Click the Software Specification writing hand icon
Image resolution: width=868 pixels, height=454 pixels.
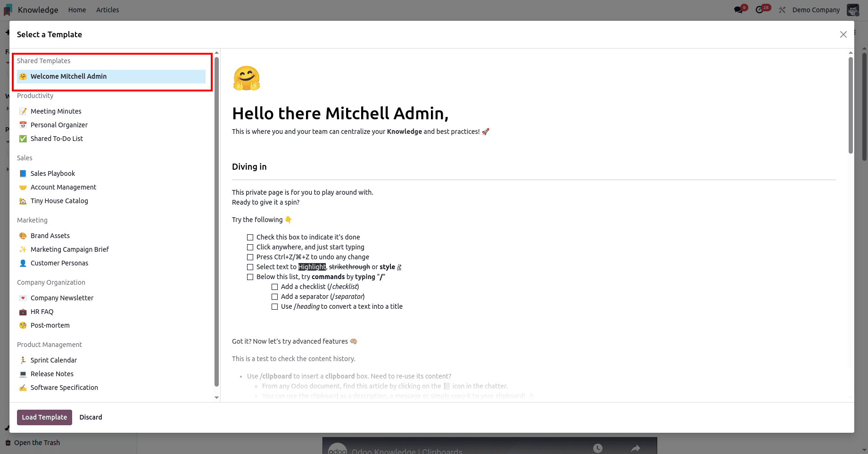23,388
